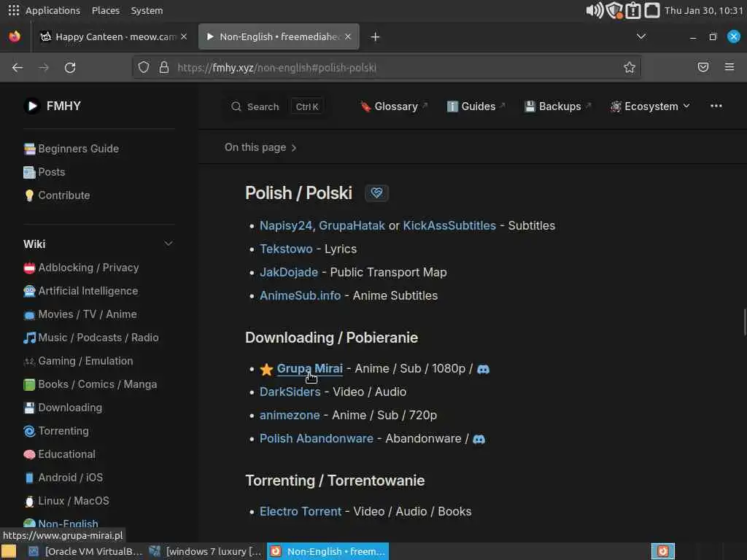Open Backups nav link
The width and height of the screenshot is (747, 560).
(x=557, y=106)
